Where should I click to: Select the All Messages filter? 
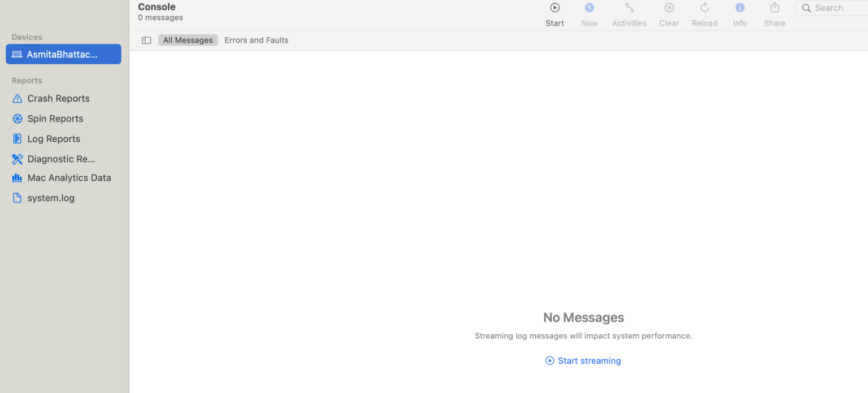(x=188, y=40)
